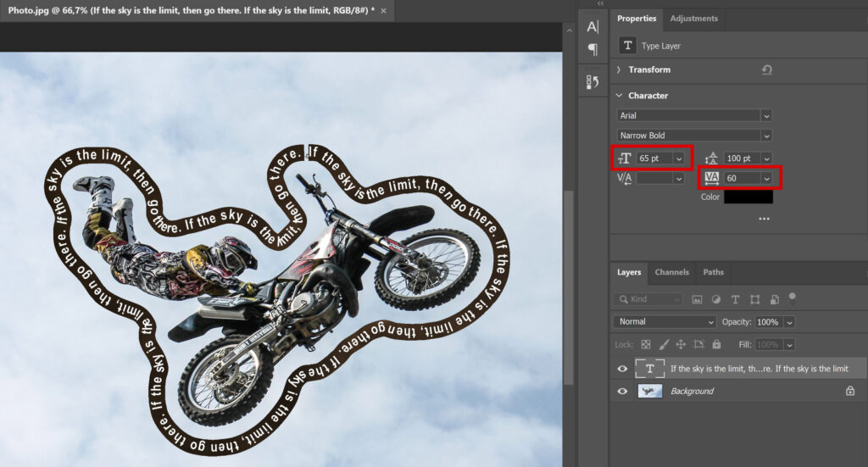This screenshot has width=868, height=467.
Task: Switch to the Layers tab
Action: 629,272
